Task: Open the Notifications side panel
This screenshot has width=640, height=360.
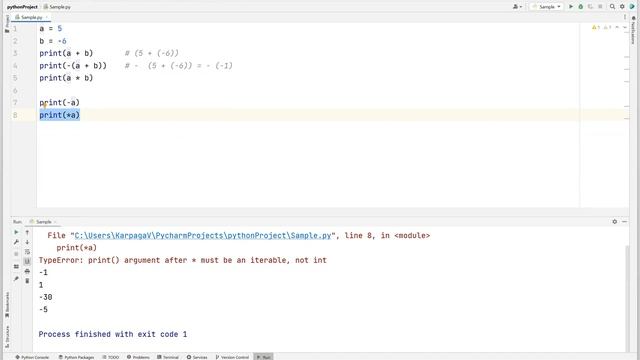Action: pos(633,29)
